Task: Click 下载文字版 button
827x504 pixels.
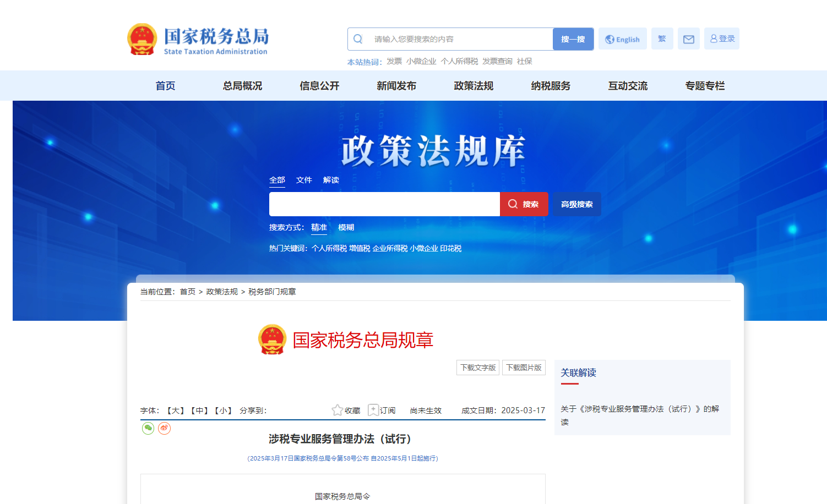Action: click(x=478, y=368)
